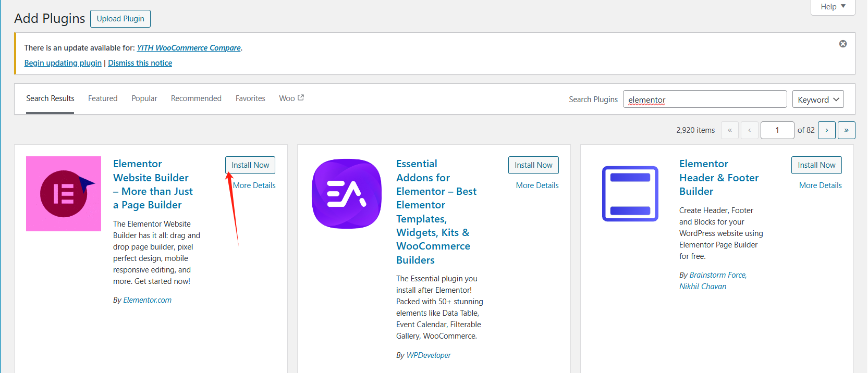Dismiss the update notice with the X icon
This screenshot has width=868, height=373.
point(842,44)
